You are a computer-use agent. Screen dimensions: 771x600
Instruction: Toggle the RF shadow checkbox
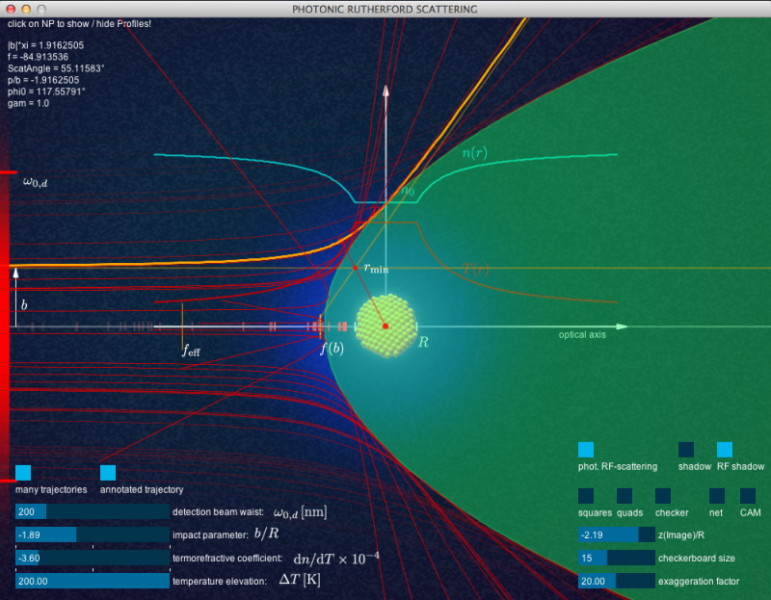click(724, 450)
